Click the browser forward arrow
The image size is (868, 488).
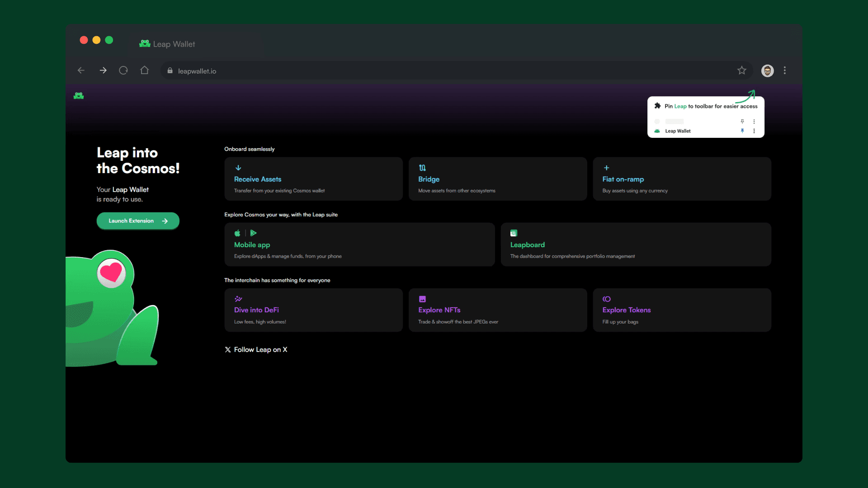point(103,70)
